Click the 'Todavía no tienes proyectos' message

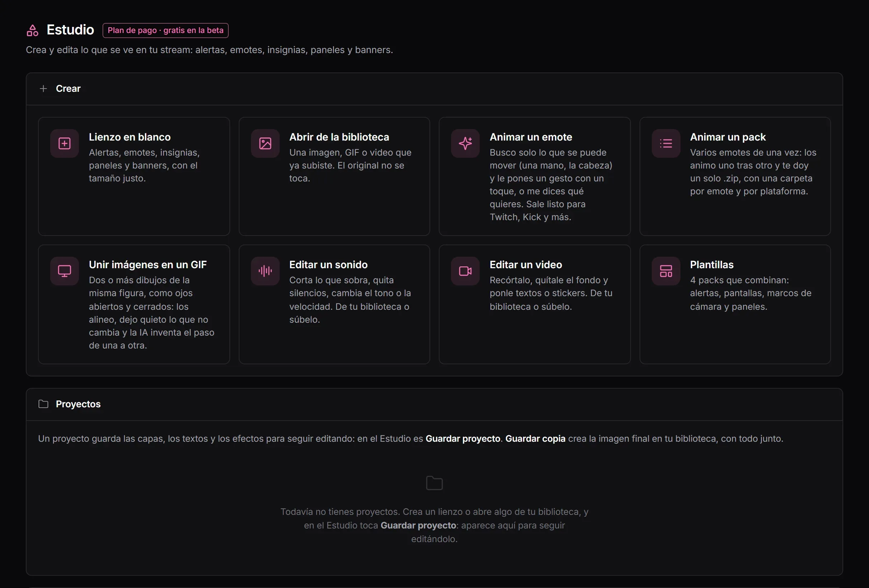click(x=434, y=525)
